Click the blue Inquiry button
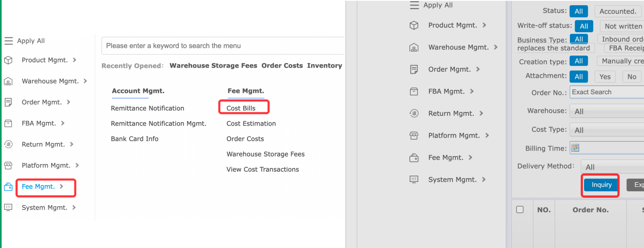This screenshot has width=644, height=248. 601,185
